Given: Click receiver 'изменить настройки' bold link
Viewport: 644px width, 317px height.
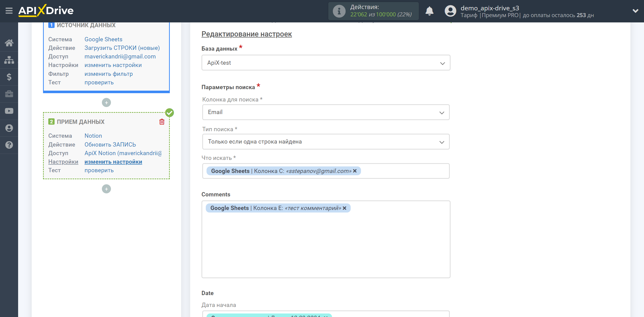Looking at the screenshot, I should click(x=113, y=162).
